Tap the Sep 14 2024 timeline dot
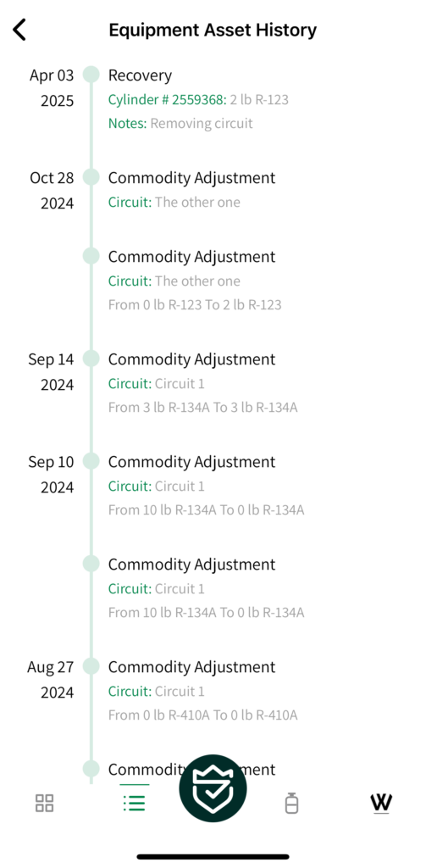Image resolution: width=426 pixels, height=868 pixels. (x=91, y=359)
